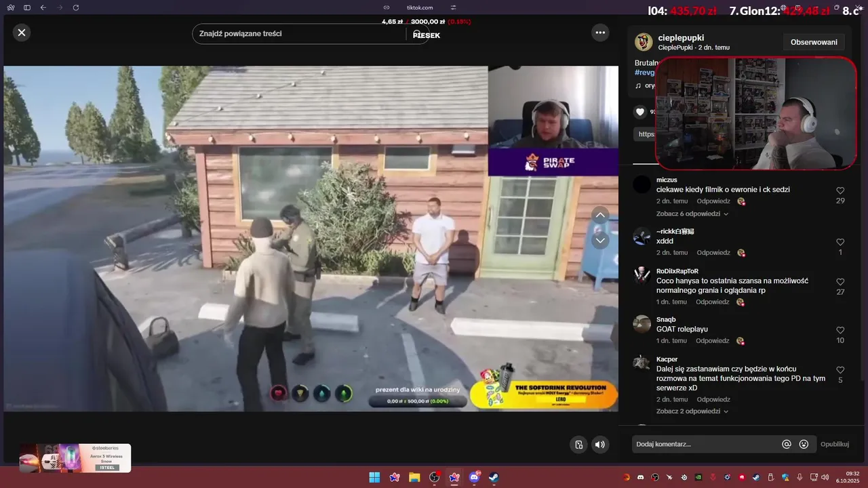
Task: Expand 'Zobacz 6 odpowiedzi' replies
Action: (x=692, y=213)
